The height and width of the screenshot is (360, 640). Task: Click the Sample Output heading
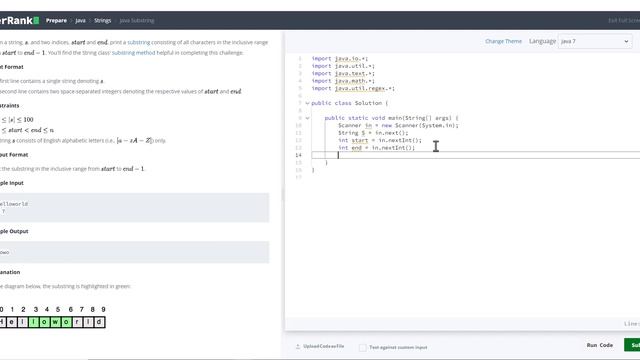point(14,231)
